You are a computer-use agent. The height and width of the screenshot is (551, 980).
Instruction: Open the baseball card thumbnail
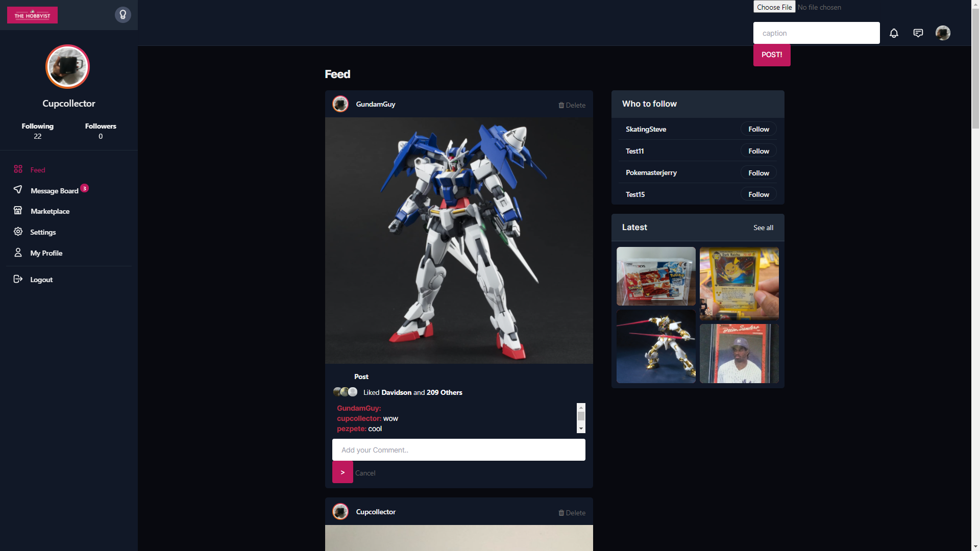point(739,353)
